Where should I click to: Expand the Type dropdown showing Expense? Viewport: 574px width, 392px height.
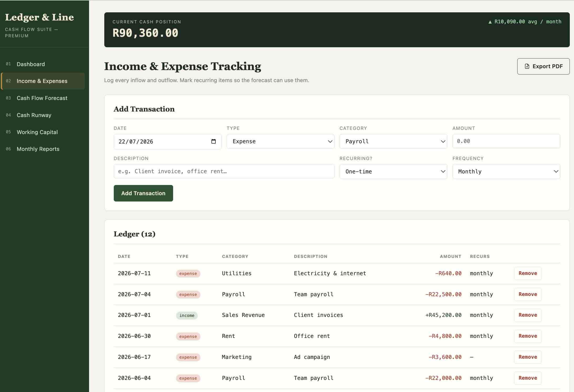coord(280,141)
